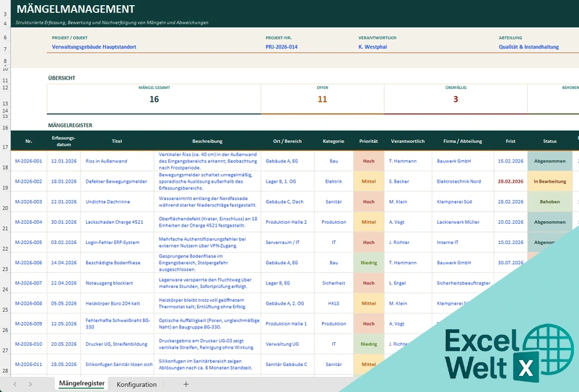Select the Beschreibung column header
579x392 pixels.
click(x=207, y=141)
